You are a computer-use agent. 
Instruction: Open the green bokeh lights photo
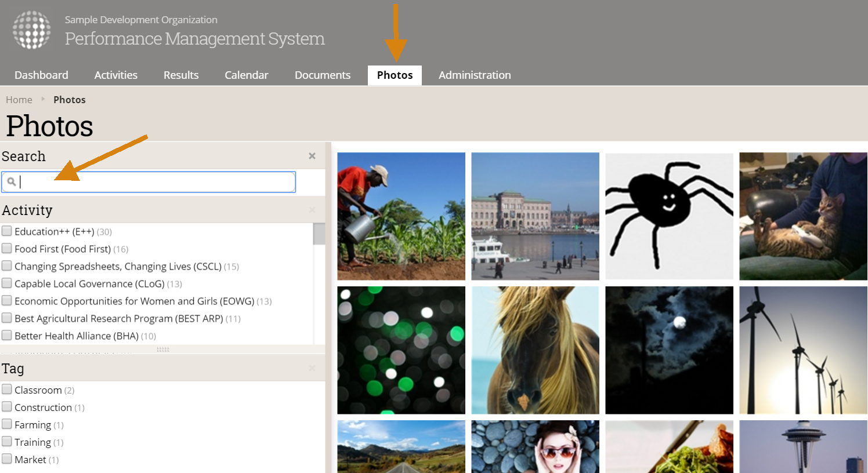(x=402, y=350)
